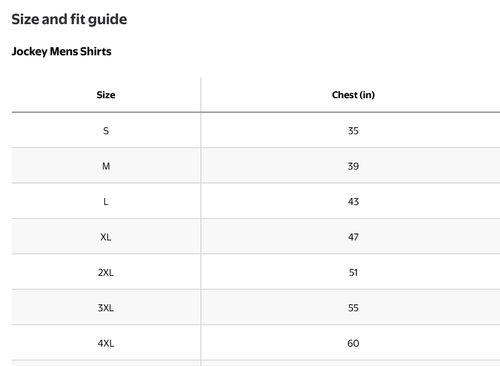Viewport: 500px width, 366px height.
Task: Click chest value 43 in L row
Action: click(353, 202)
